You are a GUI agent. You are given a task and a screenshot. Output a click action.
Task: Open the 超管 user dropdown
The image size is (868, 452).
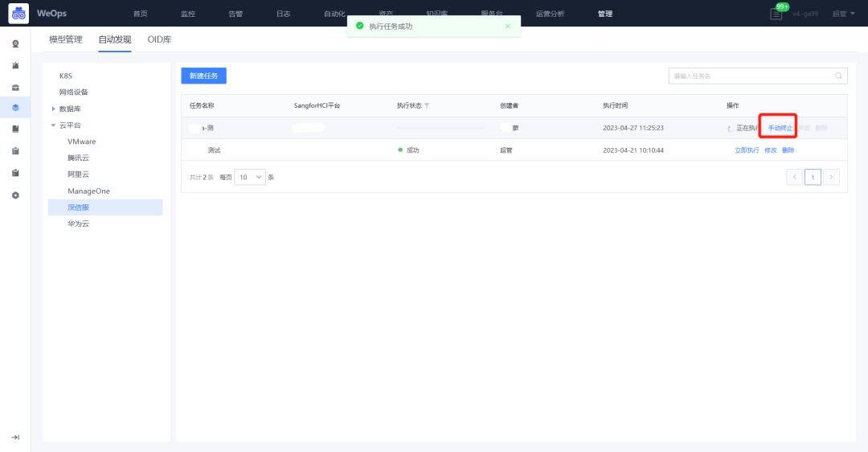click(843, 14)
